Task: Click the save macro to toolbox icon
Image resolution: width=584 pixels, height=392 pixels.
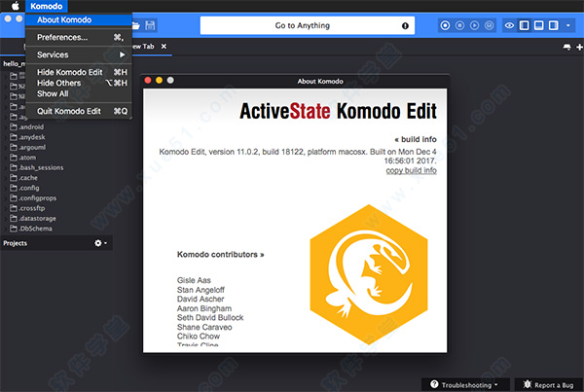Action: (x=489, y=25)
